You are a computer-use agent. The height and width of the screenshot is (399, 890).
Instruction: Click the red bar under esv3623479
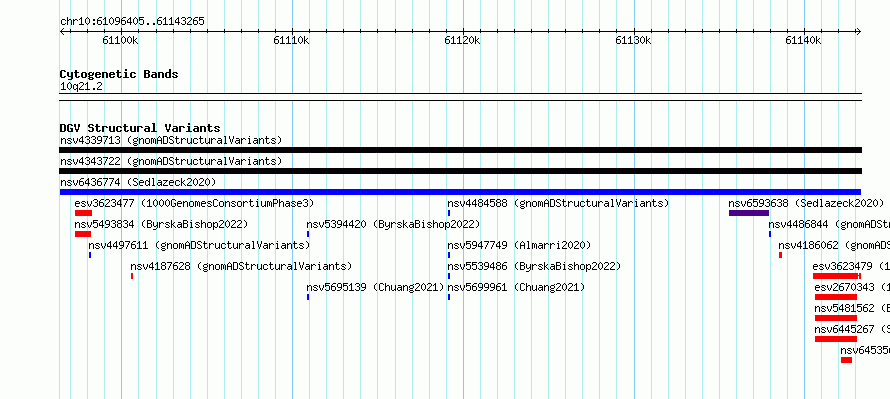[x=837, y=276]
